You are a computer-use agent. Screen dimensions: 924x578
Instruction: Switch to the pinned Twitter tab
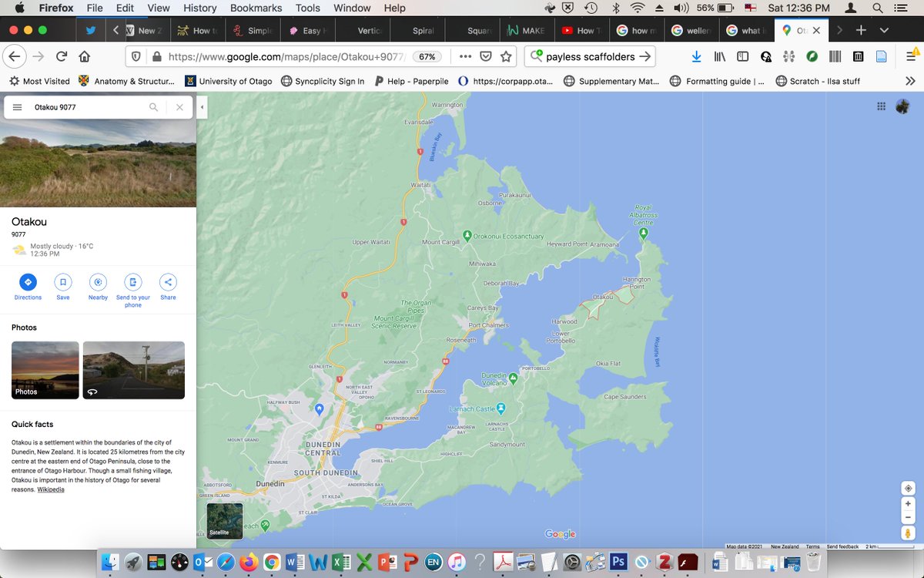click(x=90, y=31)
